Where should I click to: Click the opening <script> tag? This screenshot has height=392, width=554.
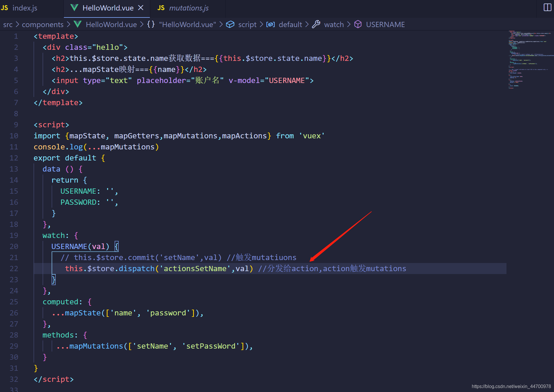pyautogui.click(x=51, y=125)
